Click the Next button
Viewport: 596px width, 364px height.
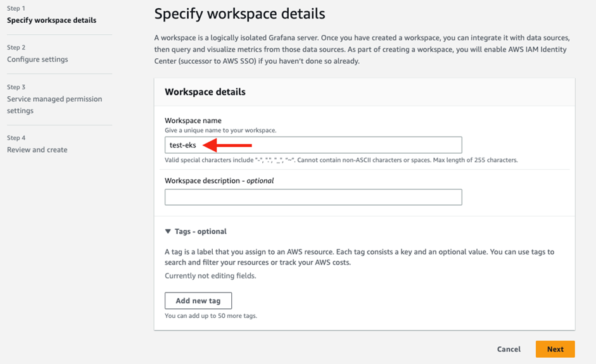[x=555, y=349]
